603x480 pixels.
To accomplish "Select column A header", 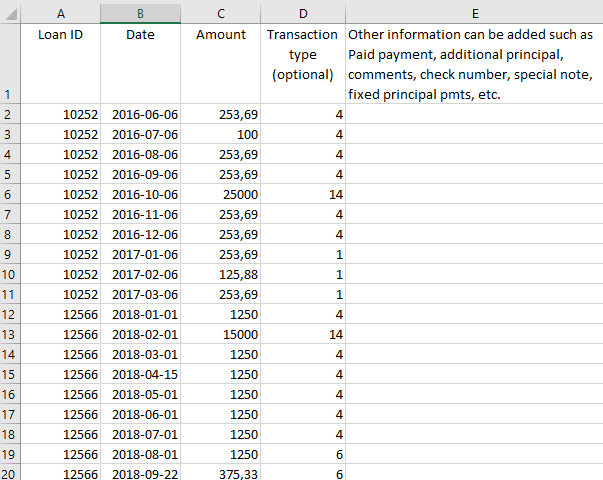I will [x=60, y=13].
